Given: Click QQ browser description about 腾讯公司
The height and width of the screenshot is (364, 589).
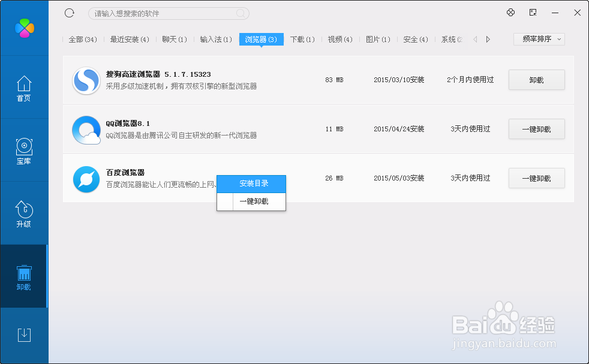Looking at the screenshot, I should pyautogui.click(x=181, y=136).
